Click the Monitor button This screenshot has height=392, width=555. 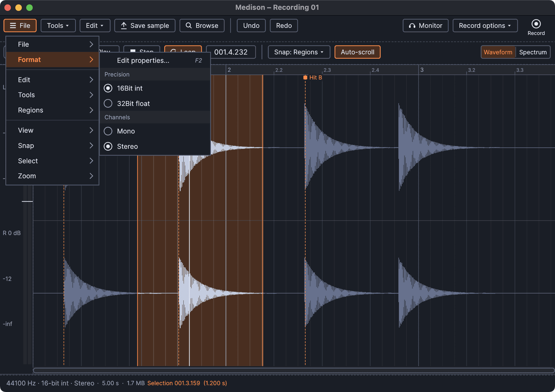click(425, 26)
